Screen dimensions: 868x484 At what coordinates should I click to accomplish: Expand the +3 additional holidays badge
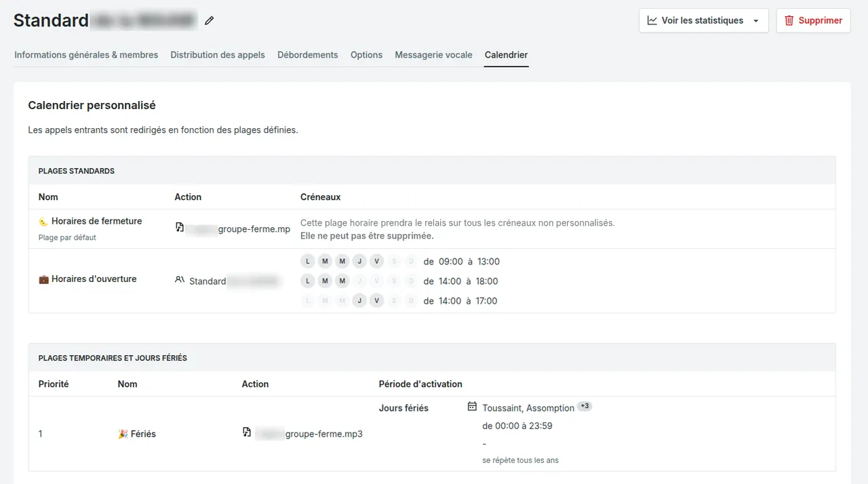coord(585,407)
